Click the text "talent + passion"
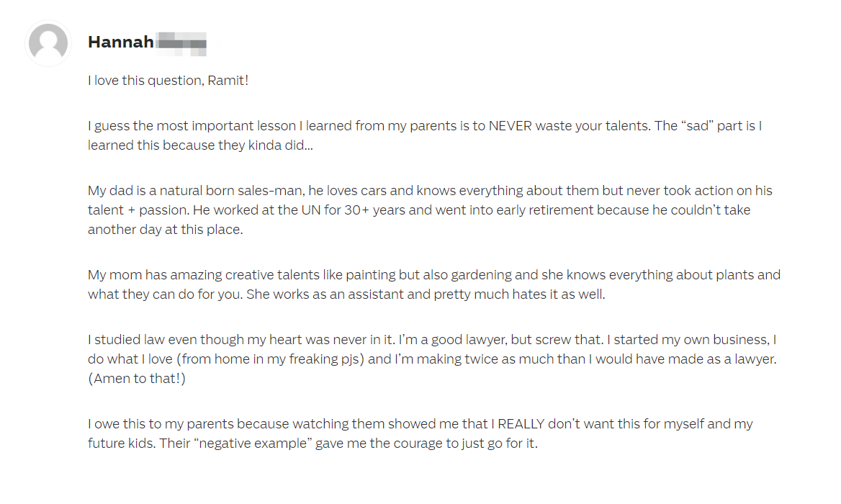841x504 pixels. coord(138,210)
